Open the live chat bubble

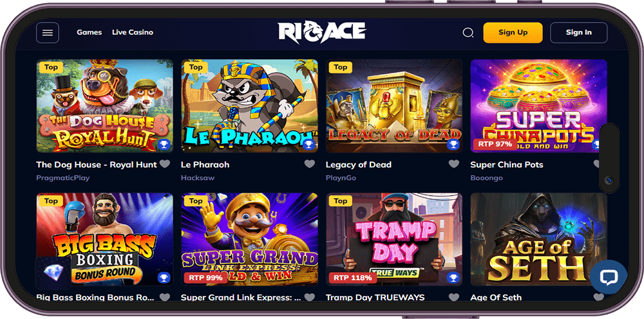click(609, 277)
